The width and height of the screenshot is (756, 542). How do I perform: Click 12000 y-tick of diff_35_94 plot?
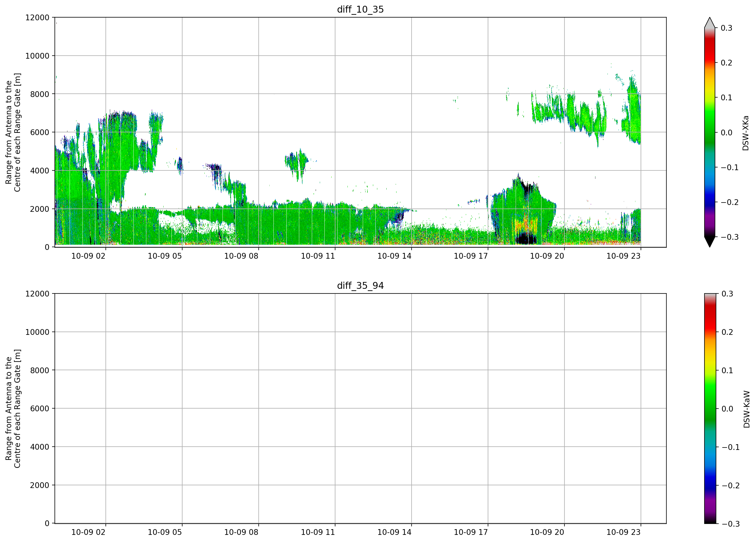(x=37, y=294)
